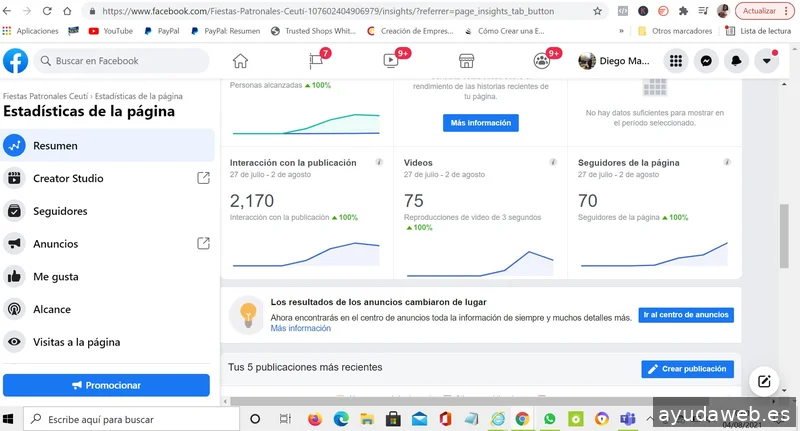The image size is (800, 431).
Task: Click the floating new message compose icon
Action: tap(764, 381)
